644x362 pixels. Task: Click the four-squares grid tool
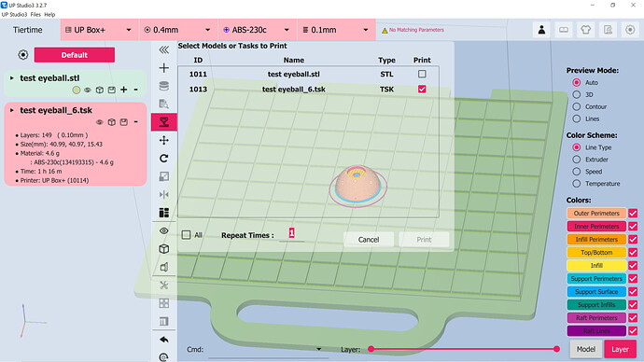pos(164,303)
